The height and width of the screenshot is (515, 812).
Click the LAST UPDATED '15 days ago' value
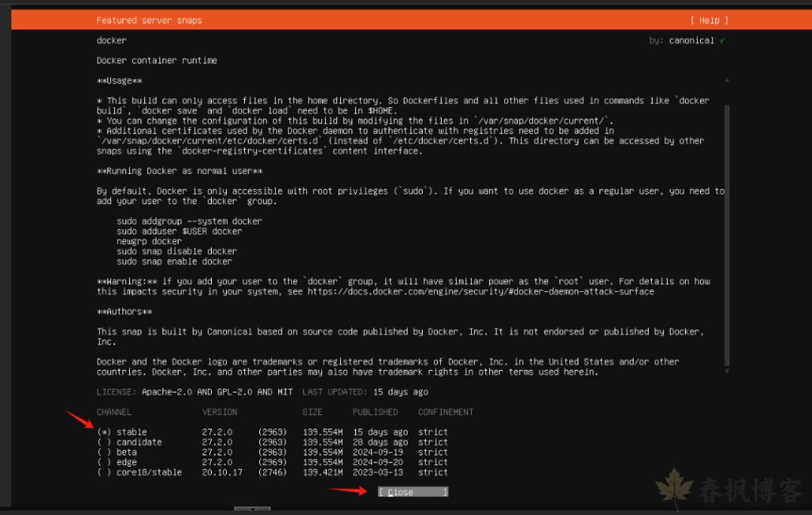pos(400,392)
